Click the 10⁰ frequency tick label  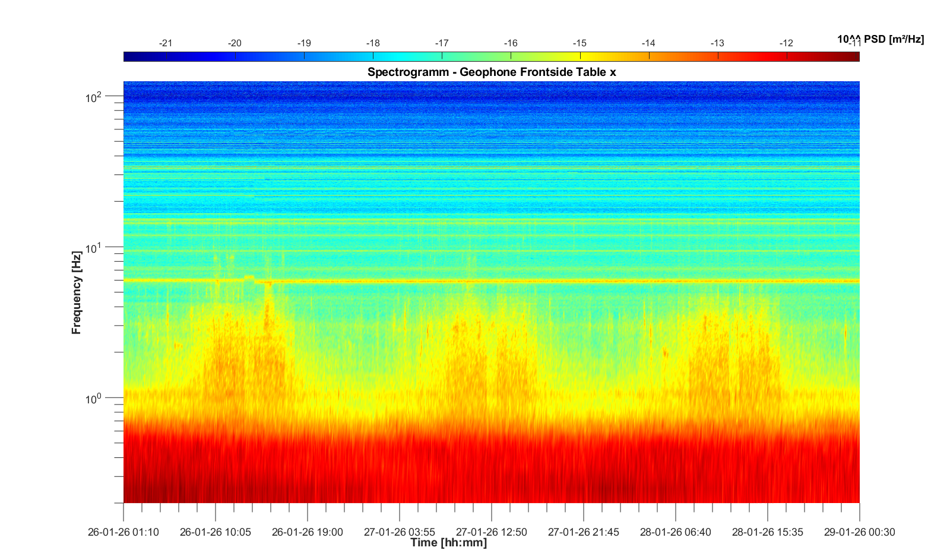pos(94,398)
